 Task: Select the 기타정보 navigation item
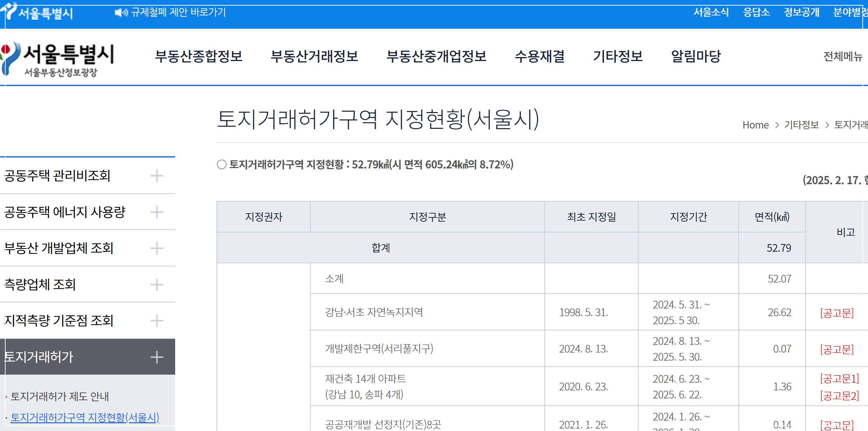tap(618, 57)
